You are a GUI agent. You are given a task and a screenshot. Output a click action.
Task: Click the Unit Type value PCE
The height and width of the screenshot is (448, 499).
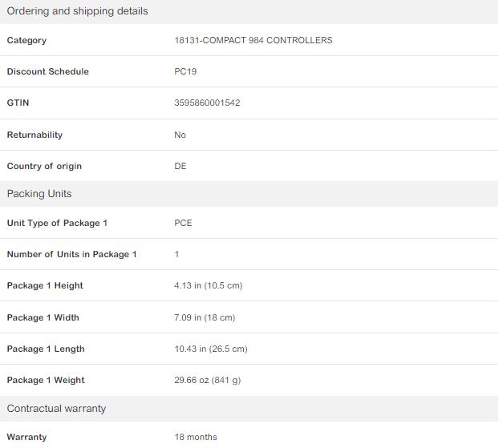(183, 223)
